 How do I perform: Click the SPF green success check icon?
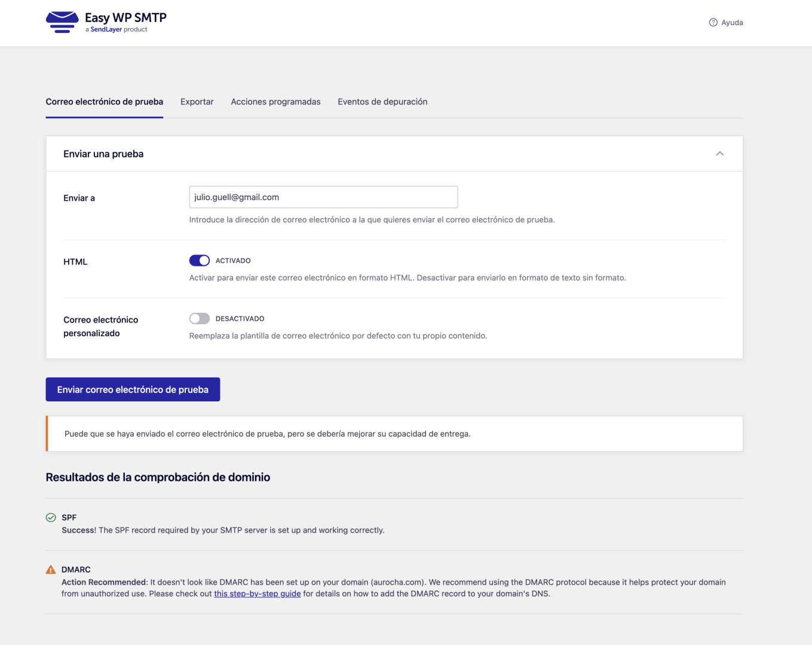coord(51,518)
